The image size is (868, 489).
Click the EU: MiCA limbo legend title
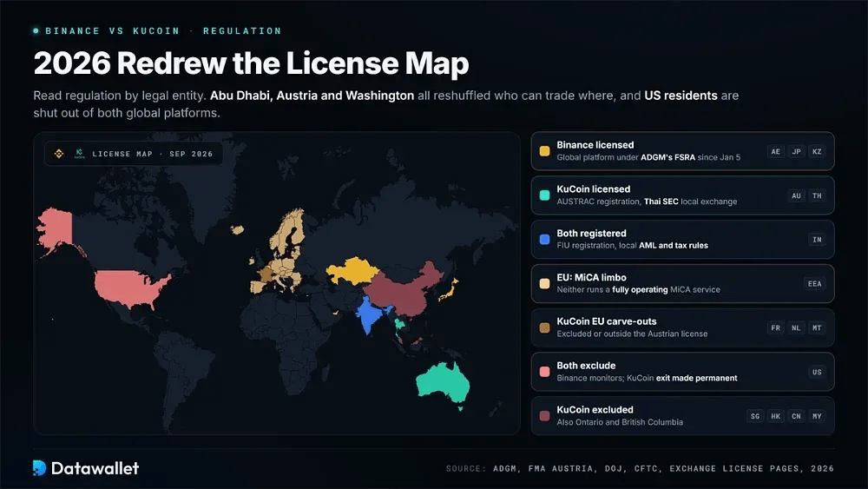pos(591,277)
